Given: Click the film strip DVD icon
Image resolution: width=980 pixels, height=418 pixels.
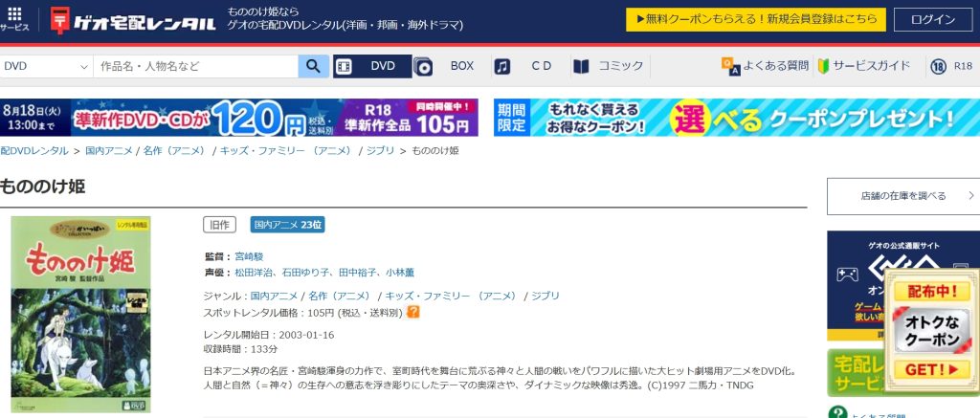Looking at the screenshot, I should tap(344, 66).
